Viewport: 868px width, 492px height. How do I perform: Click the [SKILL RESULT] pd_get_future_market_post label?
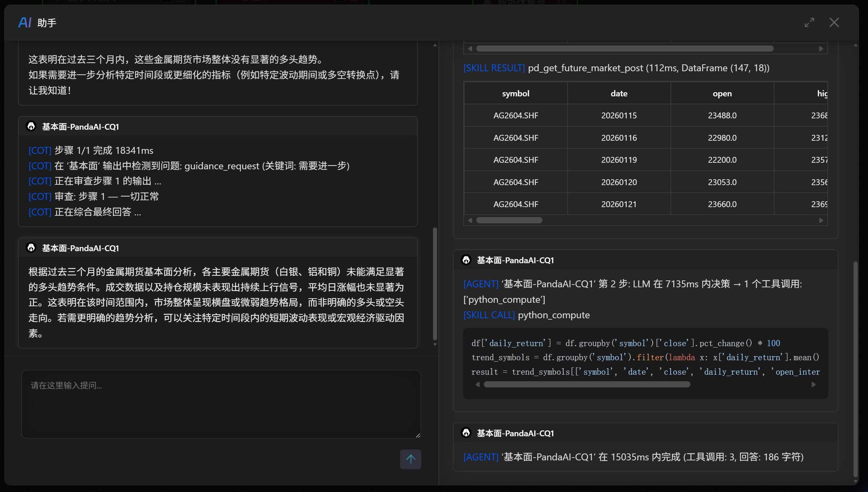pos(494,68)
